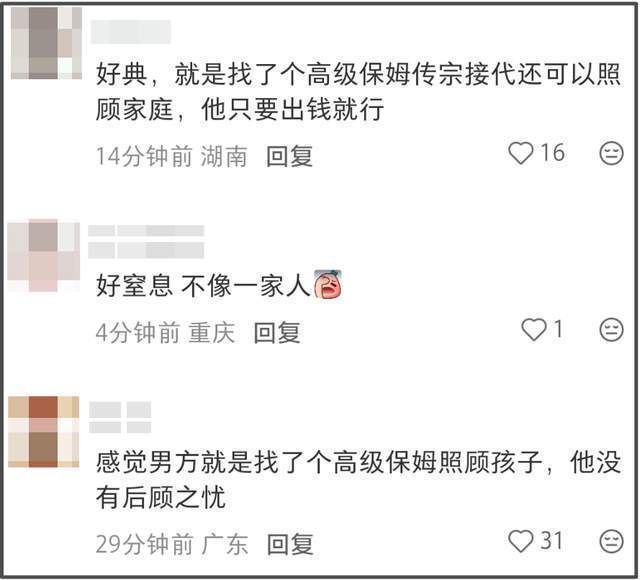This screenshot has height=580, width=640.
Task: Reply to the 29分钟前 广东 comment
Action: click(290, 544)
